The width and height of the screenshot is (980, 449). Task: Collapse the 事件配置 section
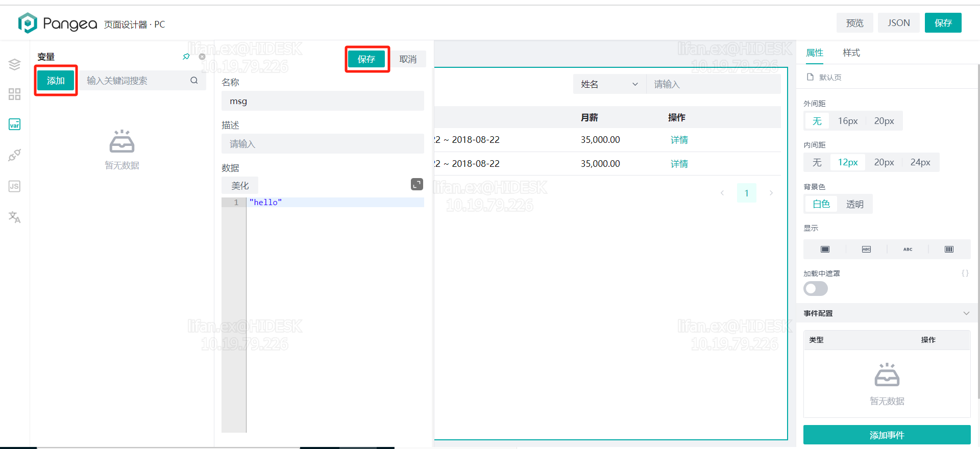966,313
